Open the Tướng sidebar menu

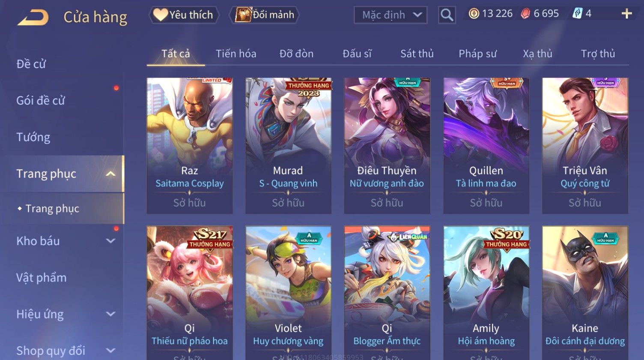pos(33,137)
